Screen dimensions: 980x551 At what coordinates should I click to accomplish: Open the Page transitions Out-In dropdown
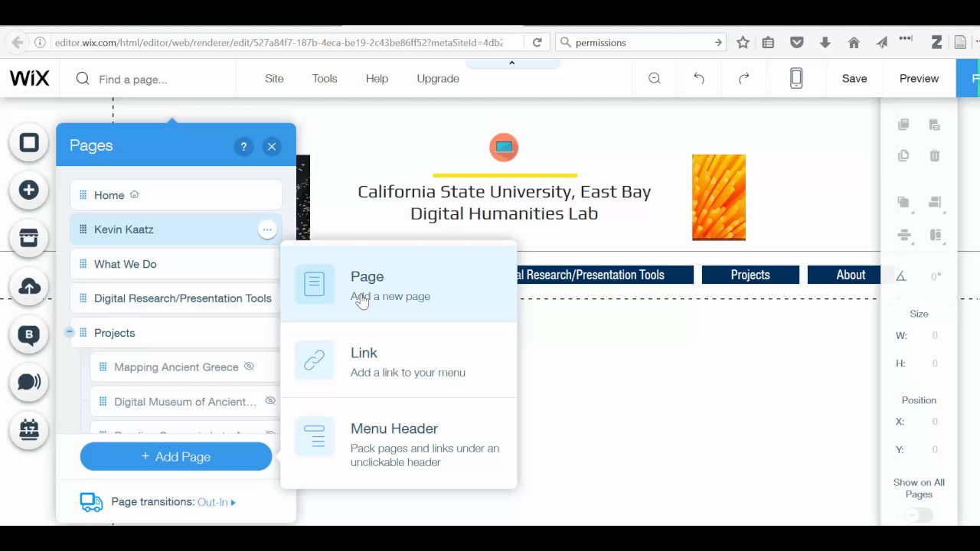point(217,502)
